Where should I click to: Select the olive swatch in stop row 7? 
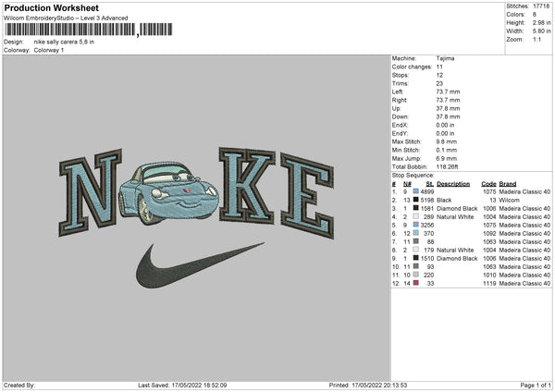click(416, 241)
